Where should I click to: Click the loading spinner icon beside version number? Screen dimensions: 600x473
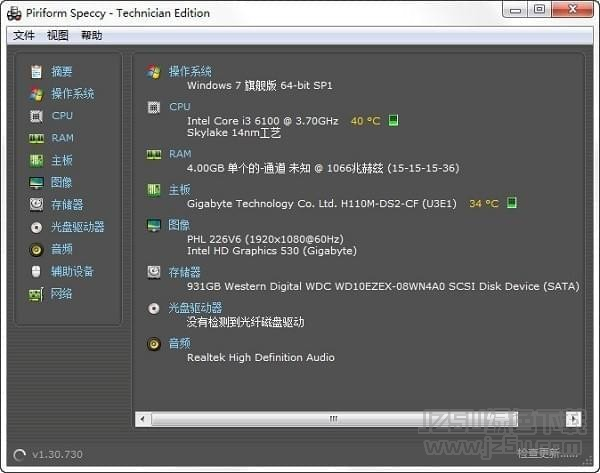[x=19, y=455]
